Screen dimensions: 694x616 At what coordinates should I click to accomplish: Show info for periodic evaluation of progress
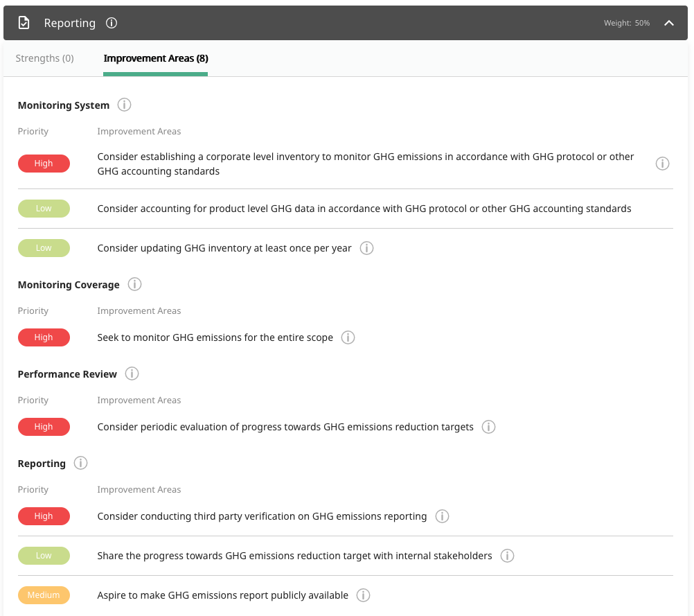click(488, 427)
